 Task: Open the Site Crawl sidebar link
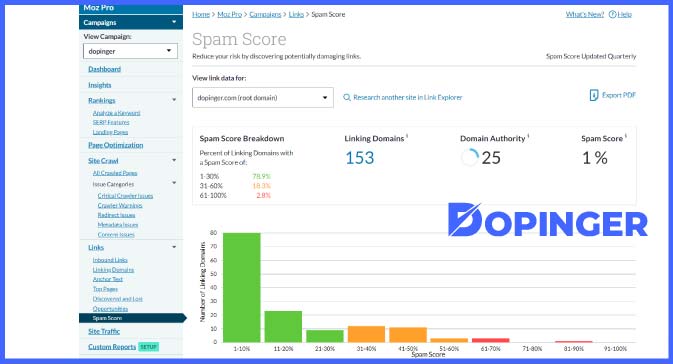103,161
